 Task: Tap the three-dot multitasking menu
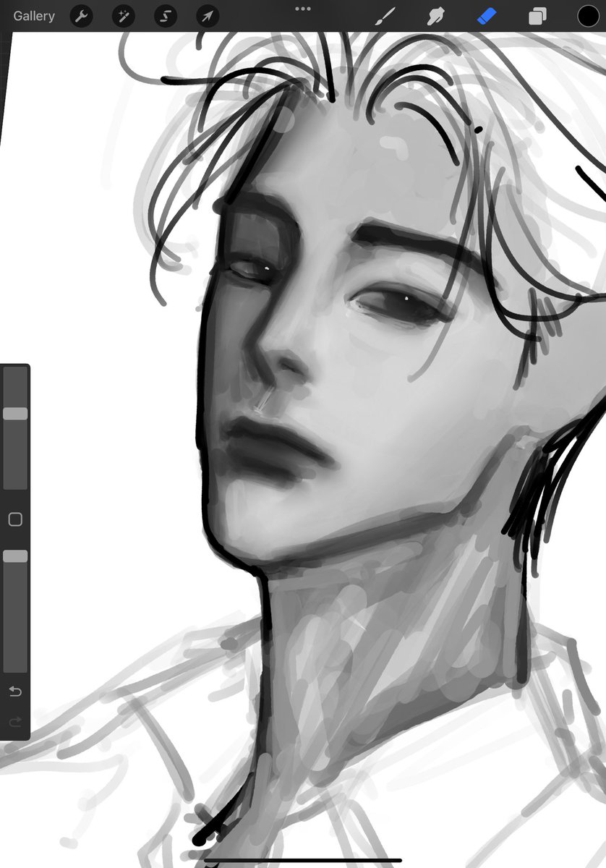303,9
